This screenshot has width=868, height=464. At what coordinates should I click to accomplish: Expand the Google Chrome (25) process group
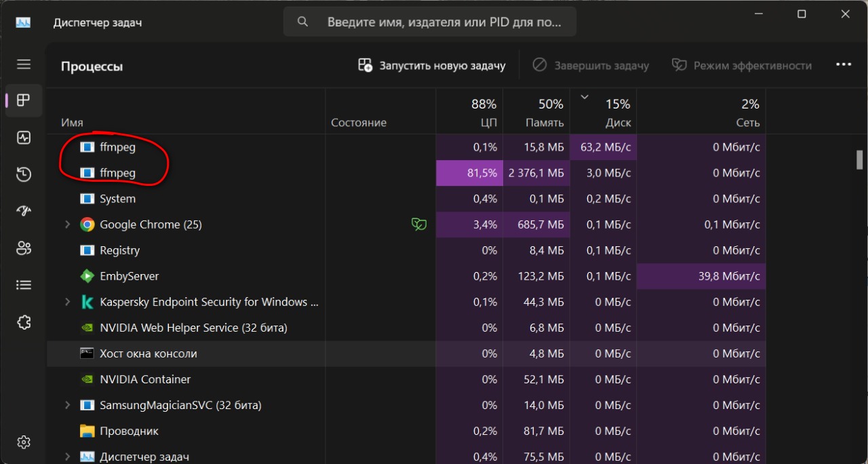(x=67, y=225)
